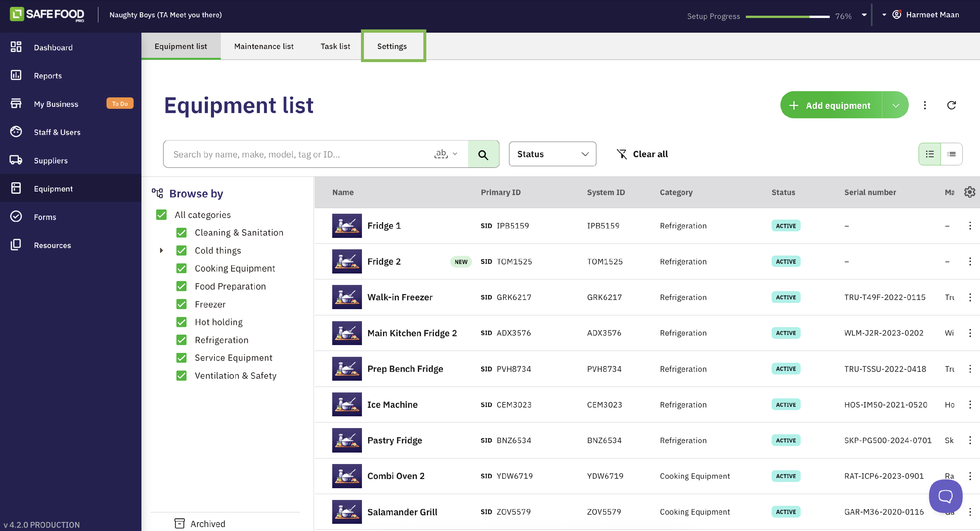Click the Salamander Grill thumbnail
The height and width of the screenshot is (531, 980).
[347, 512]
